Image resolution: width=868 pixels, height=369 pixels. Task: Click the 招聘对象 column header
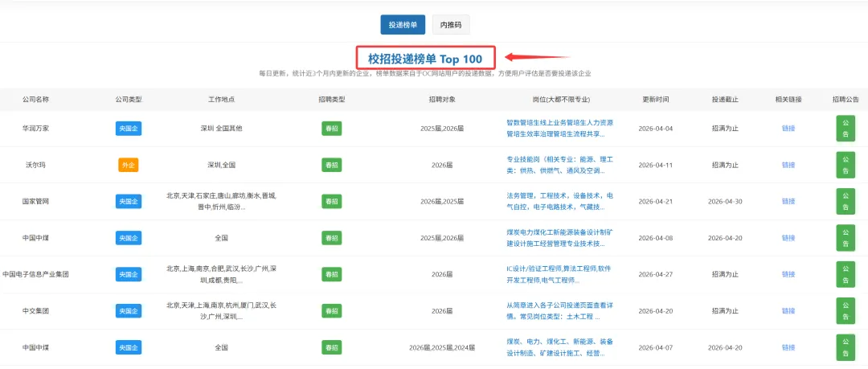[x=442, y=100]
